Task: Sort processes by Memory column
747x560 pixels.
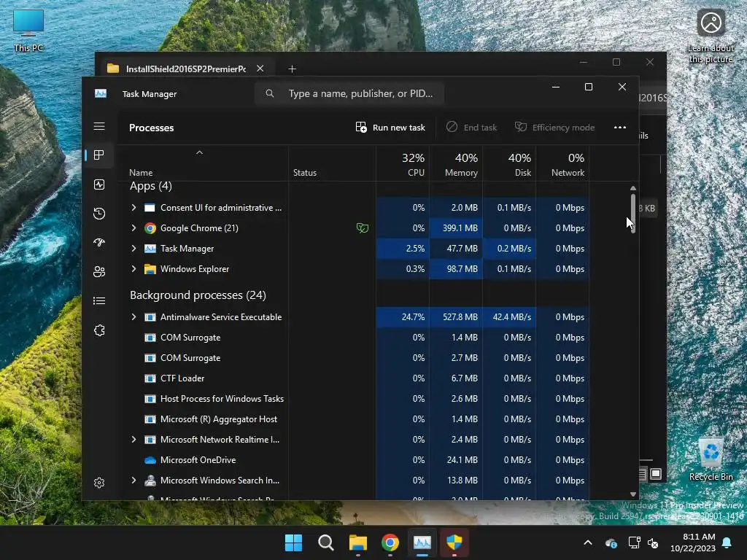Action: pos(456,164)
